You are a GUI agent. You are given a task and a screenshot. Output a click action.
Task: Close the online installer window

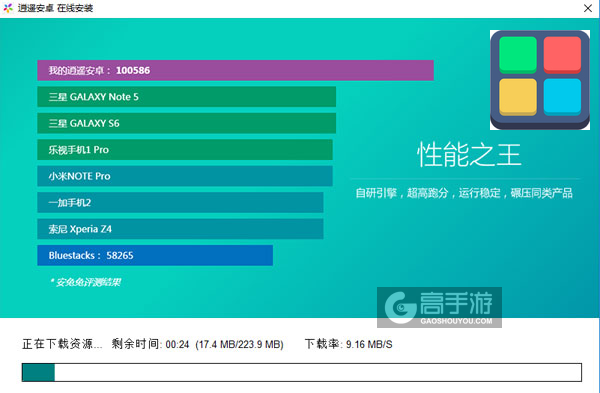tap(588, 8)
